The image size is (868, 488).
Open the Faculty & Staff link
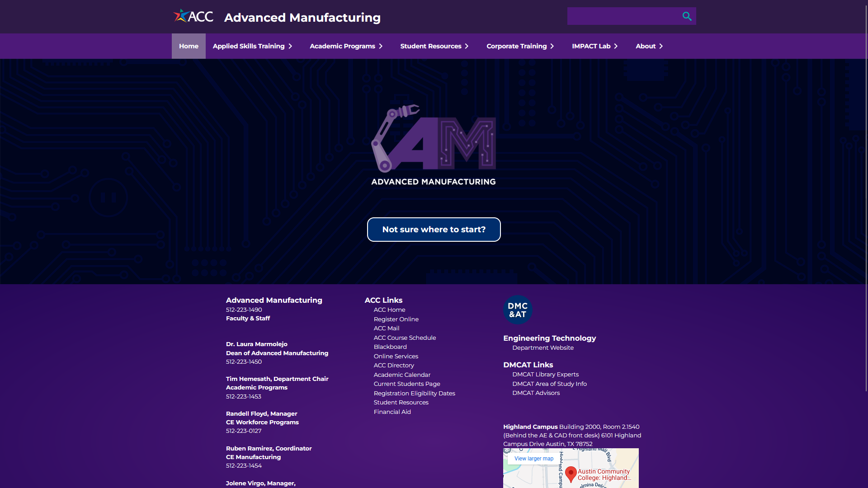pyautogui.click(x=248, y=319)
